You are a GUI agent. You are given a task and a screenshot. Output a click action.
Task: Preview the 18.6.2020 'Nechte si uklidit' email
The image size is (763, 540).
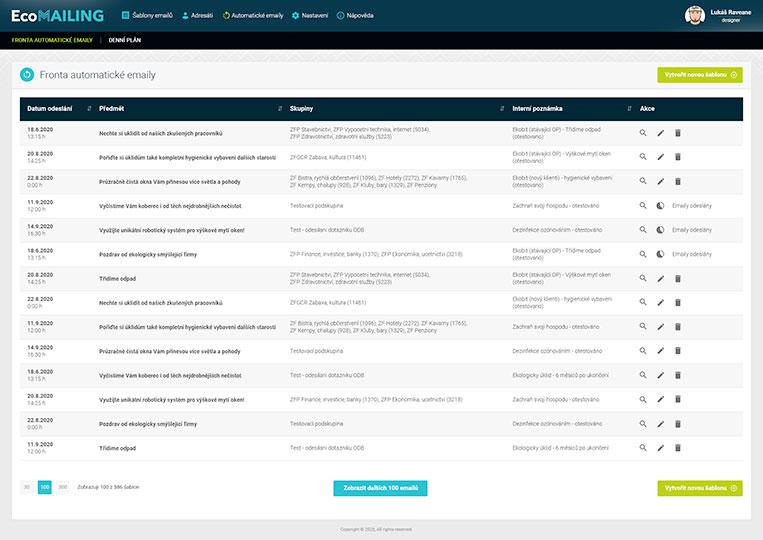[x=644, y=133]
